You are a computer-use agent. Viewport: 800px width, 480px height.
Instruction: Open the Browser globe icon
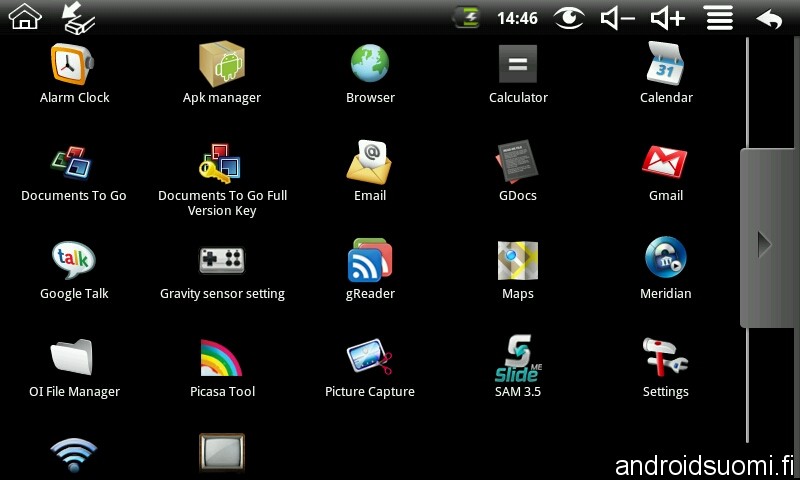[370, 63]
